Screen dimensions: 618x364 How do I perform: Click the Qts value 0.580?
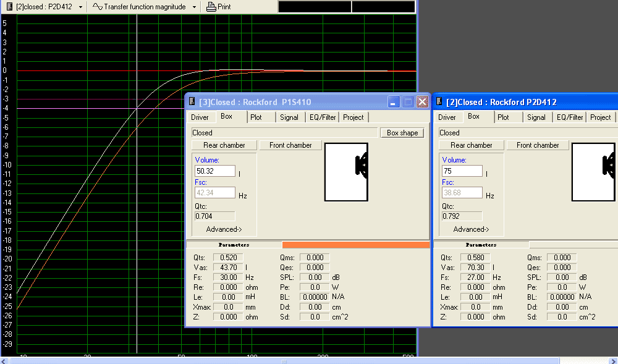pos(475,258)
